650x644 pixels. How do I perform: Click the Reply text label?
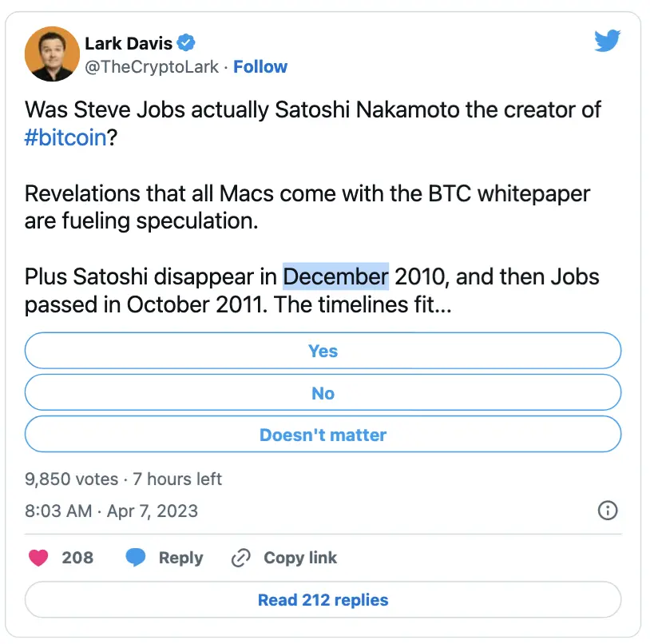click(180, 558)
